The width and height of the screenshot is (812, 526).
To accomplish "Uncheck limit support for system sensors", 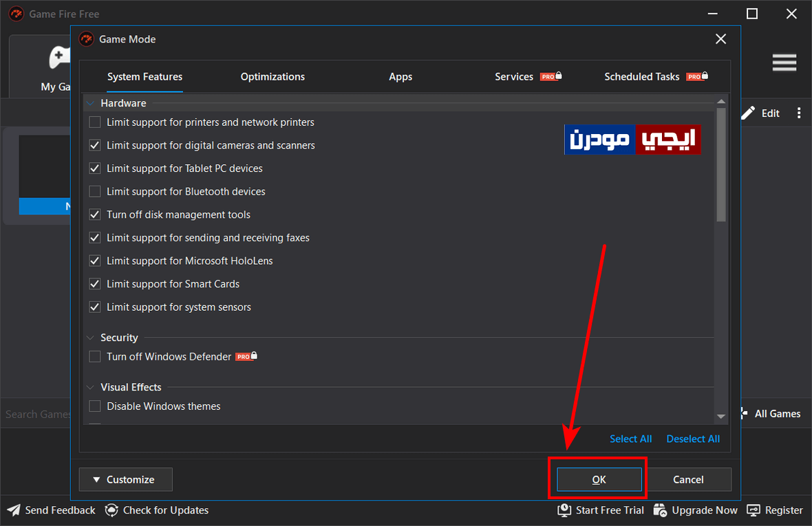I will (95, 307).
